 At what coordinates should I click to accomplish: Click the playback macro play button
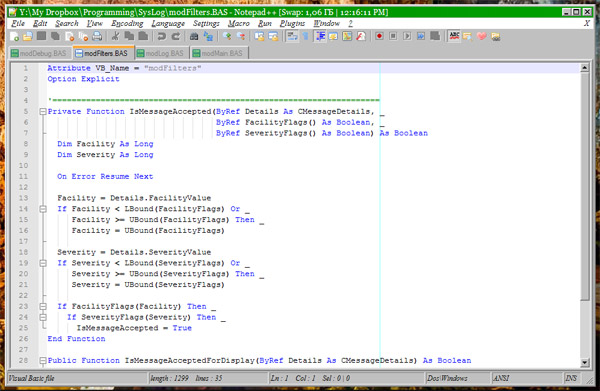pos(407,36)
